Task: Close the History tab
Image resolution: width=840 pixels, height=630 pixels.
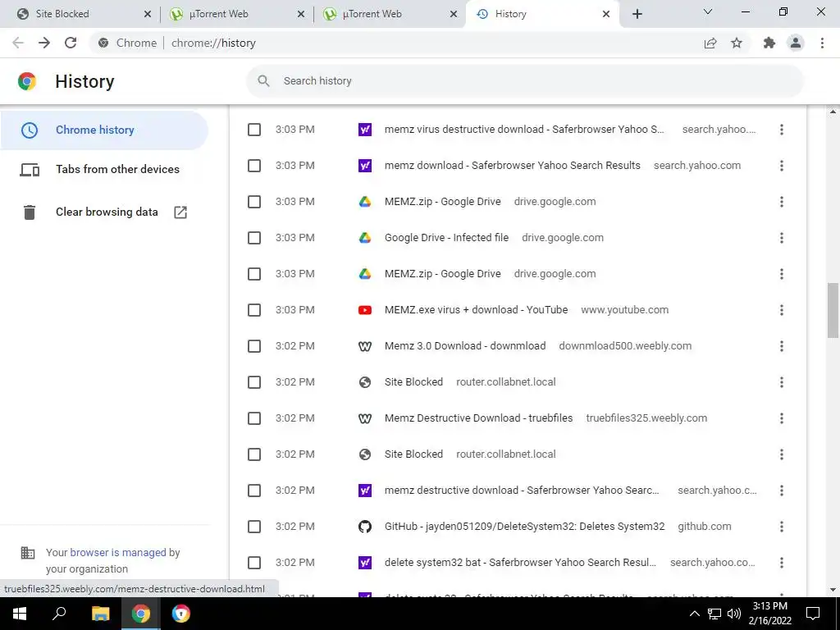Action: point(606,14)
